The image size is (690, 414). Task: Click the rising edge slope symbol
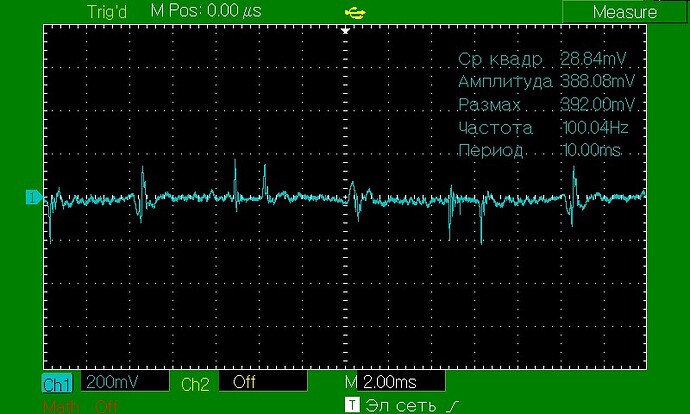tap(453, 404)
